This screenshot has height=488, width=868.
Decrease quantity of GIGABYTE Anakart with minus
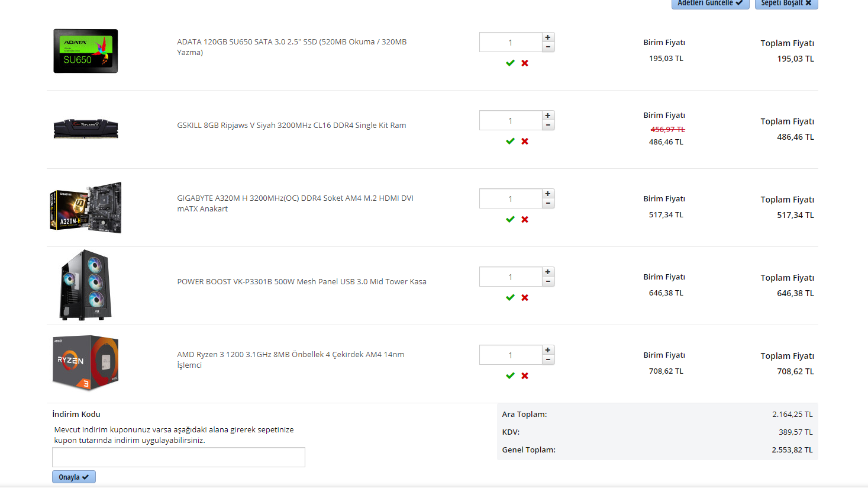pyautogui.click(x=548, y=203)
